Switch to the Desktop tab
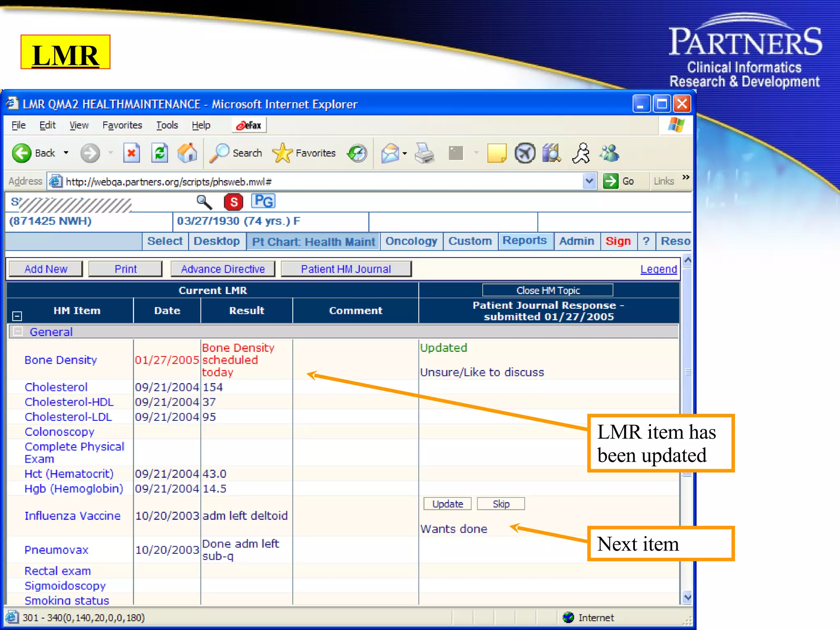 tap(217, 241)
